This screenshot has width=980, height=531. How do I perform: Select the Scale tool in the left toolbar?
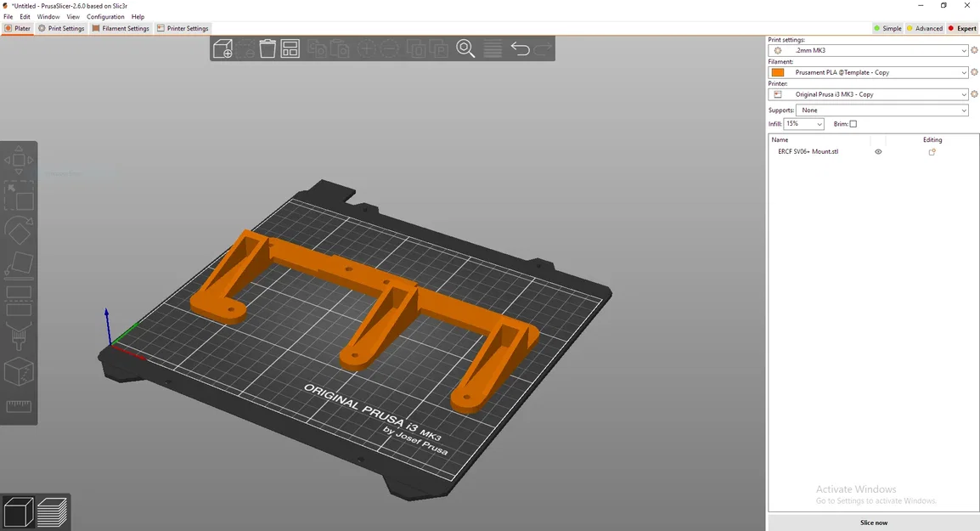(19, 195)
